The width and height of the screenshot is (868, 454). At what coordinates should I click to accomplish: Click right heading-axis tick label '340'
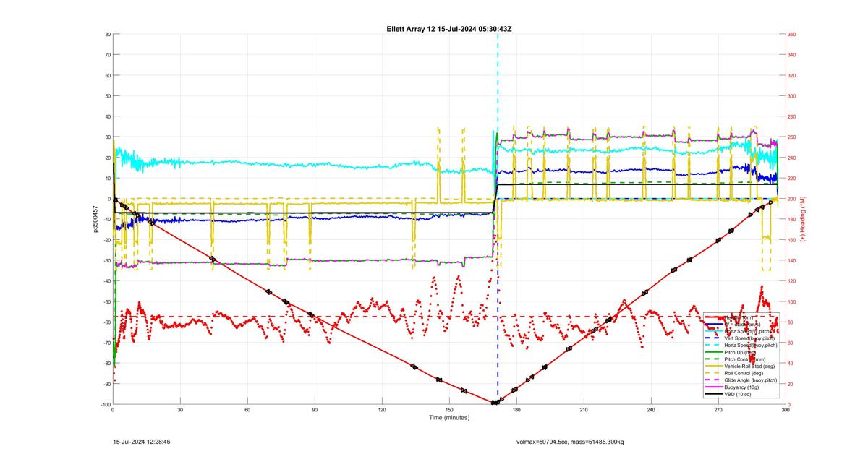click(792, 54)
